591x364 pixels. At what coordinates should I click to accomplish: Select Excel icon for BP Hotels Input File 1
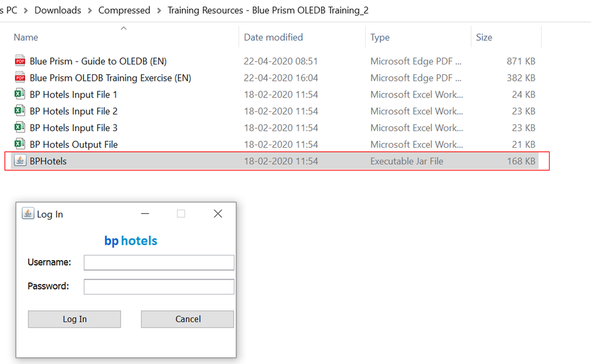coord(20,94)
